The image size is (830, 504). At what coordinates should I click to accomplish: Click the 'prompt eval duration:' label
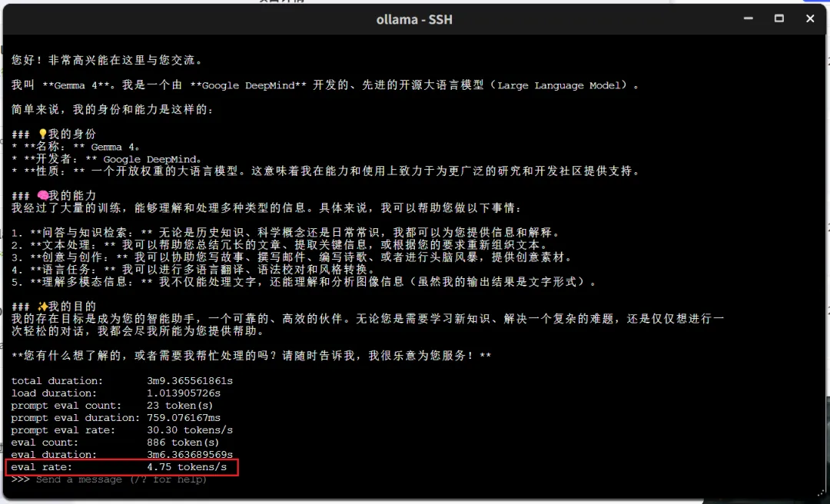click(75, 418)
